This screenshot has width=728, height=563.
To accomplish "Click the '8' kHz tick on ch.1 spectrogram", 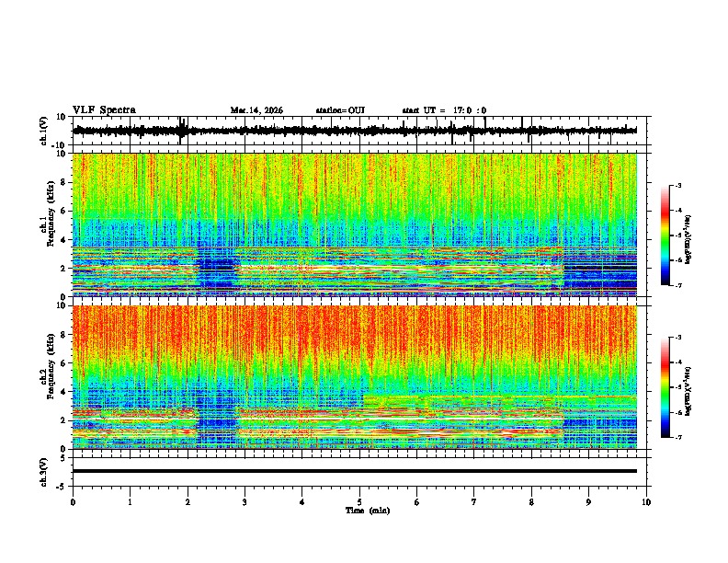I will (64, 182).
